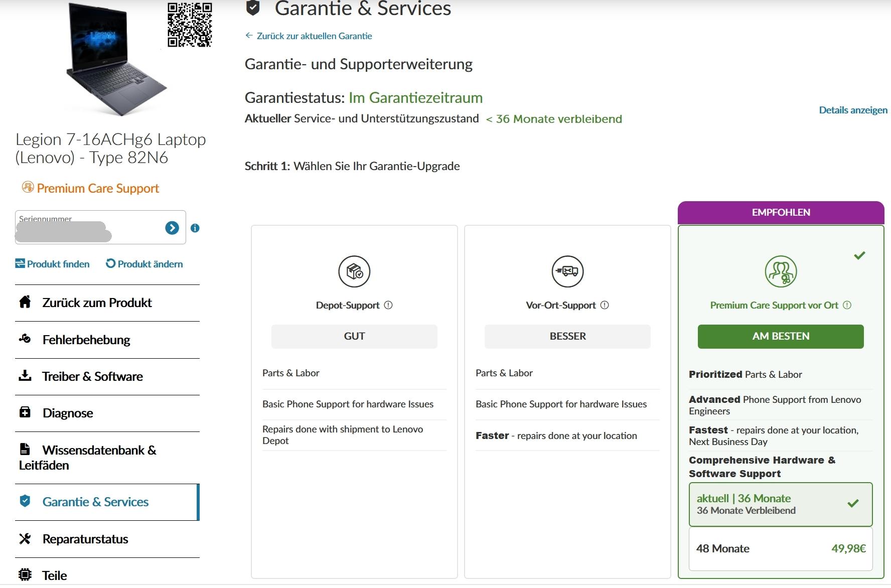Click the Diagnose medical kit icon
Image resolution: width=891 pixels, height=588 pixels.
pos(25,412)
